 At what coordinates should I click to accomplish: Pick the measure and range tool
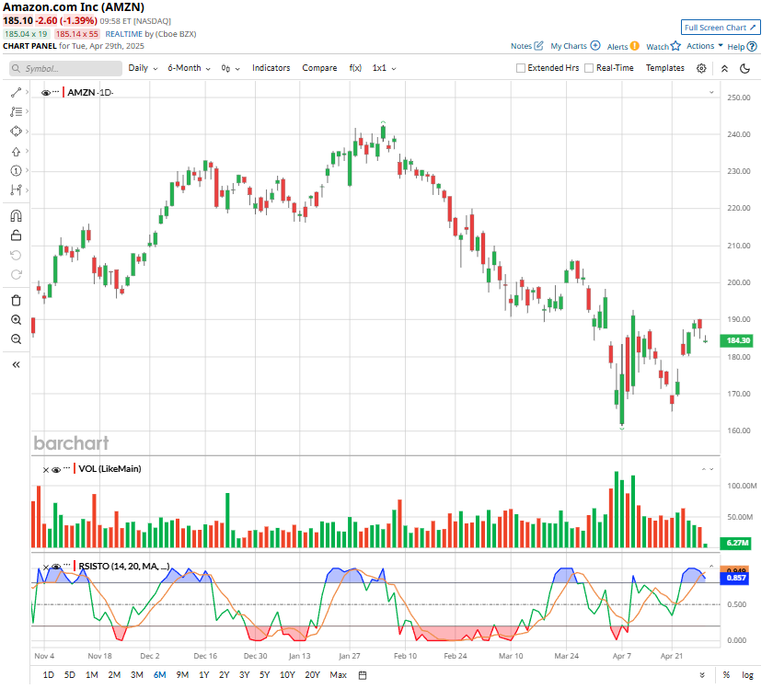(16, 190)
